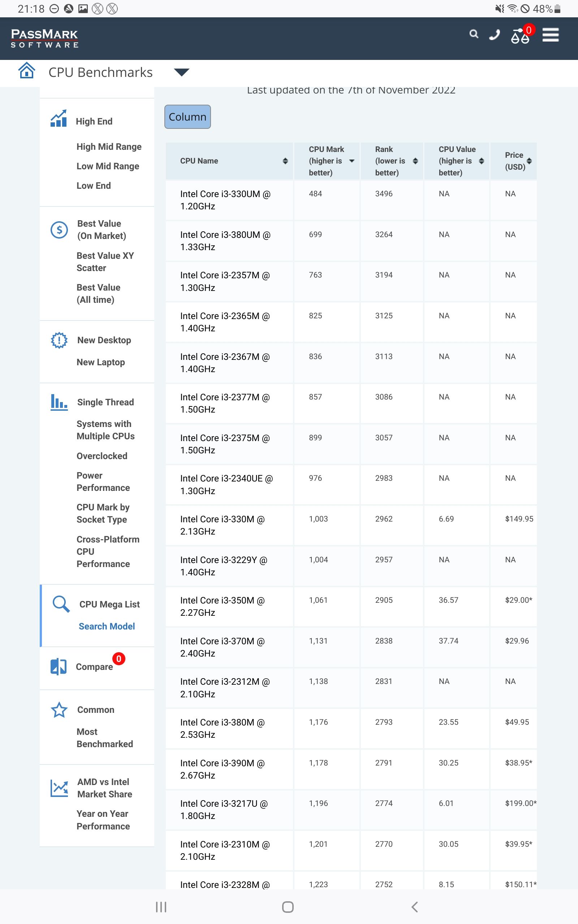Open Best Value XY Scatter
Screen dimensions: 578x924
(x=105, y=262)
